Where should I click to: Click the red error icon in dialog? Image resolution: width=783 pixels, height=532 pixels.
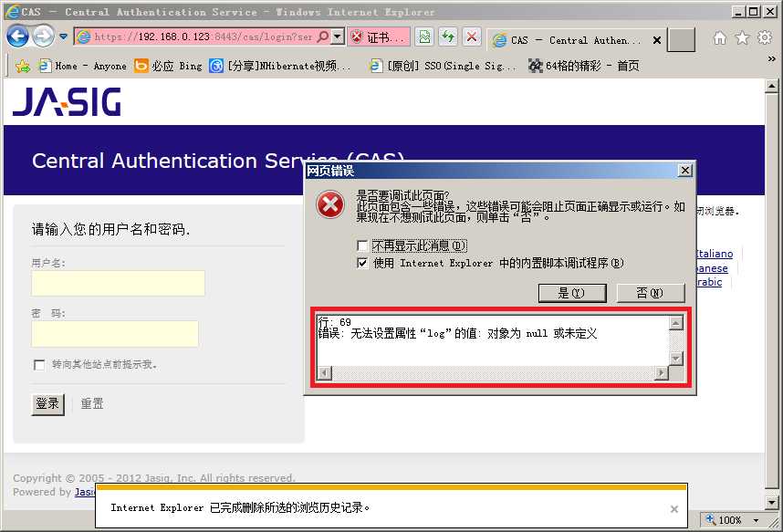point(330,204)
